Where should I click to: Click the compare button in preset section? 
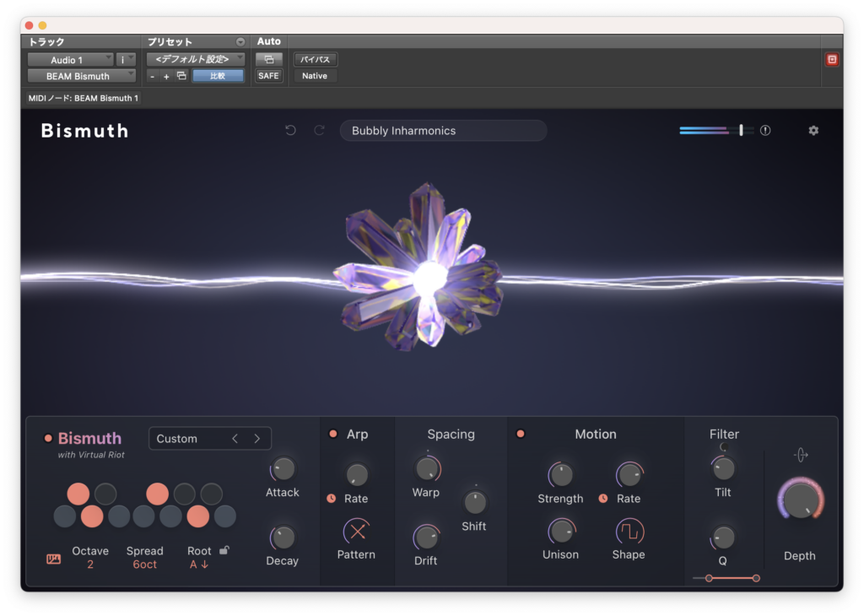[x=218, y=76]
